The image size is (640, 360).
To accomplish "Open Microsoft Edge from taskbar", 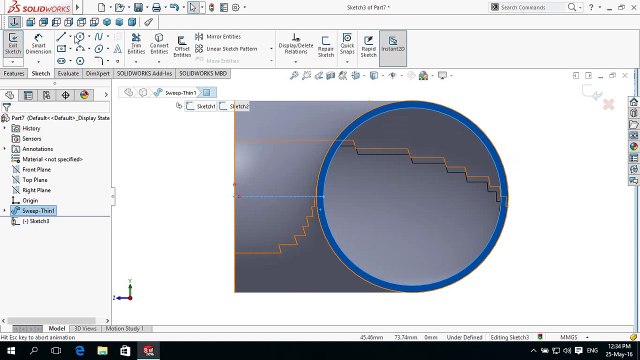I will click(x=80, y=351).
